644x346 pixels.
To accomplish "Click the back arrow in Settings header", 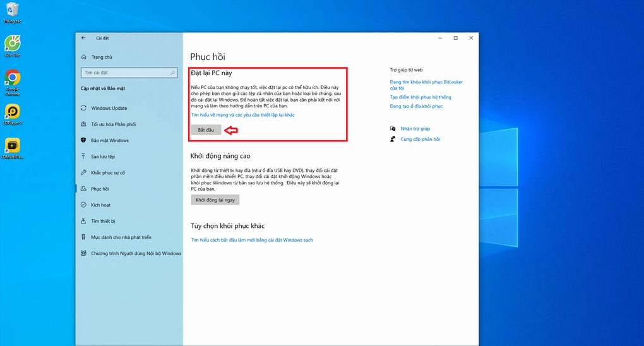I will tap(83, 38).
